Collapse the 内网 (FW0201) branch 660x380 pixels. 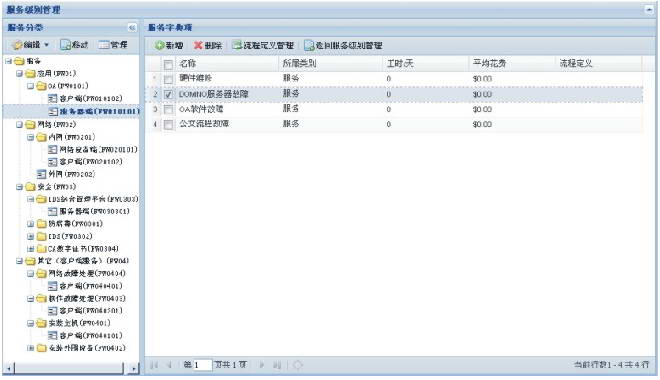[30, 138]
